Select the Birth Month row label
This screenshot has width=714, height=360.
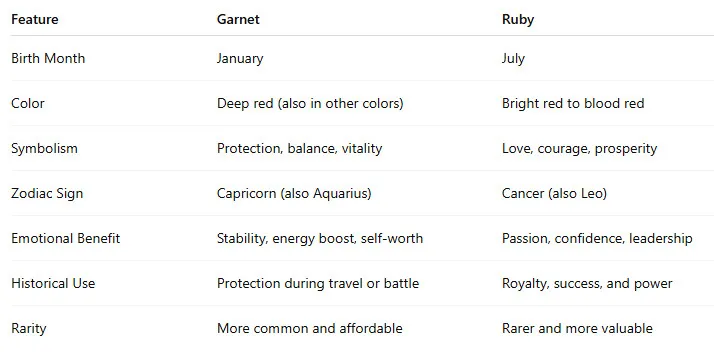pyautogui.click(x=48, y=58)
